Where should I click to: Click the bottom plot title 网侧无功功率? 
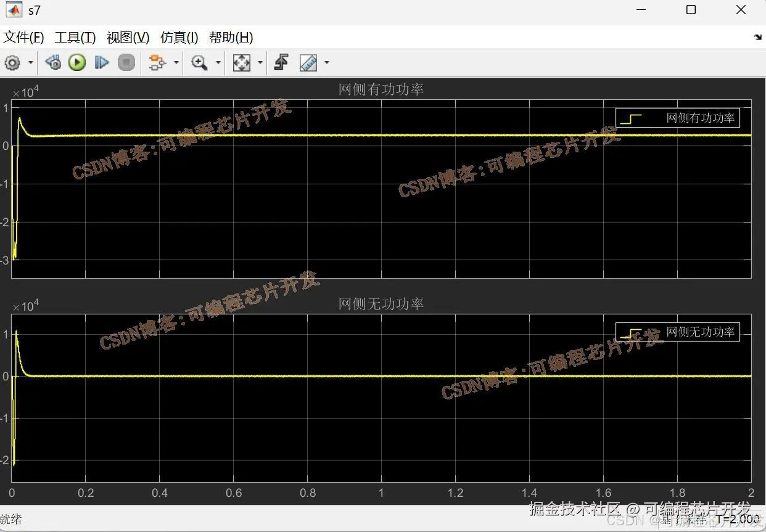pyautogui.click(x=381, y=304)
